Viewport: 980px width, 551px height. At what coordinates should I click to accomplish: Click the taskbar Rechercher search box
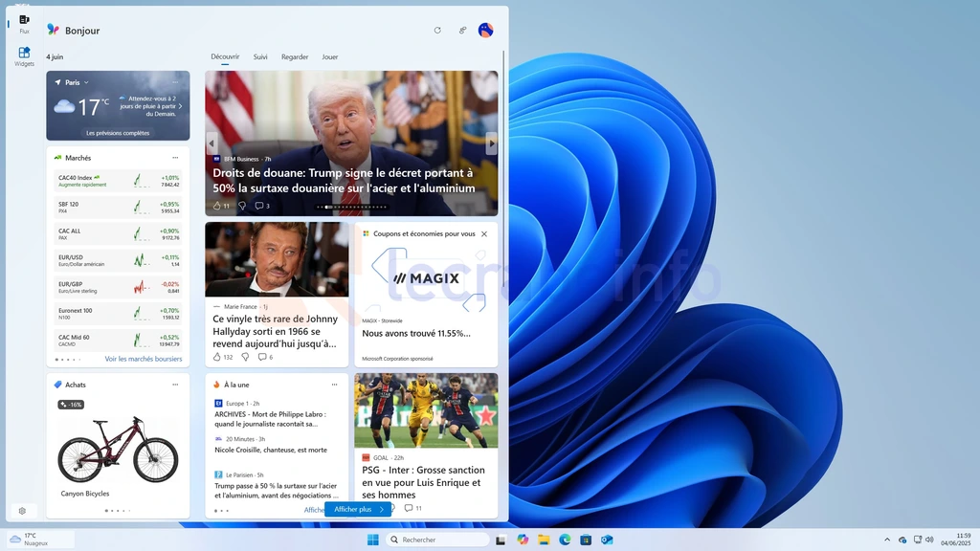coord(436,540)
